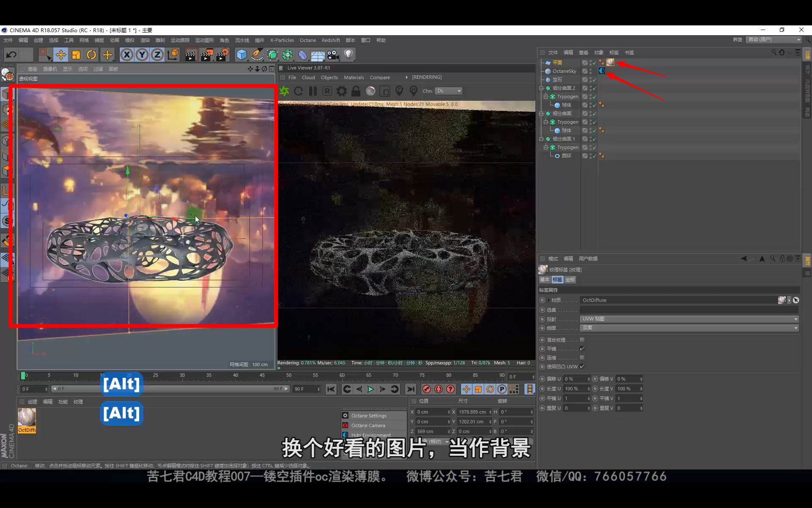812x508 pixels.
Task: Uncheck the 使用凹凸 UVW checkbox
Action: tap(582, 366)
